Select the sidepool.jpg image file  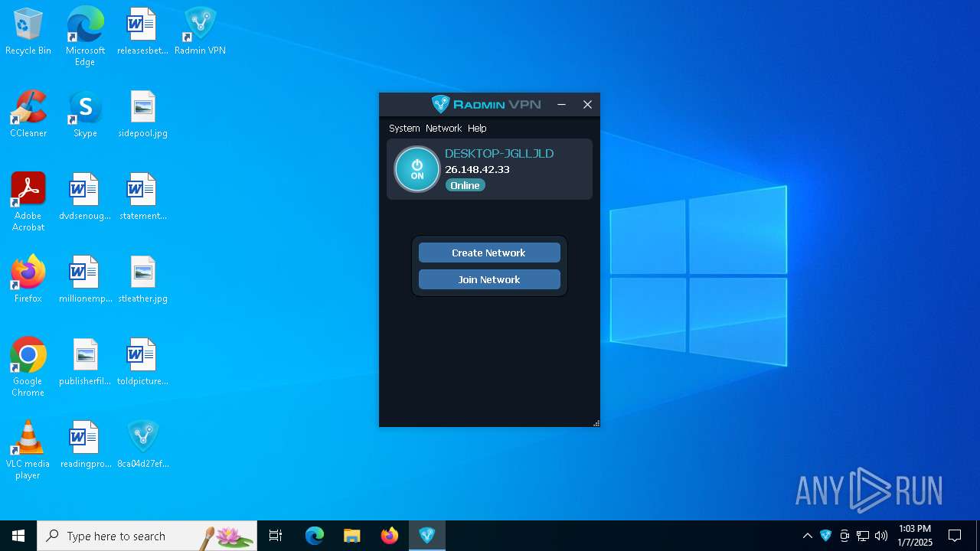(x=142, y=115)
